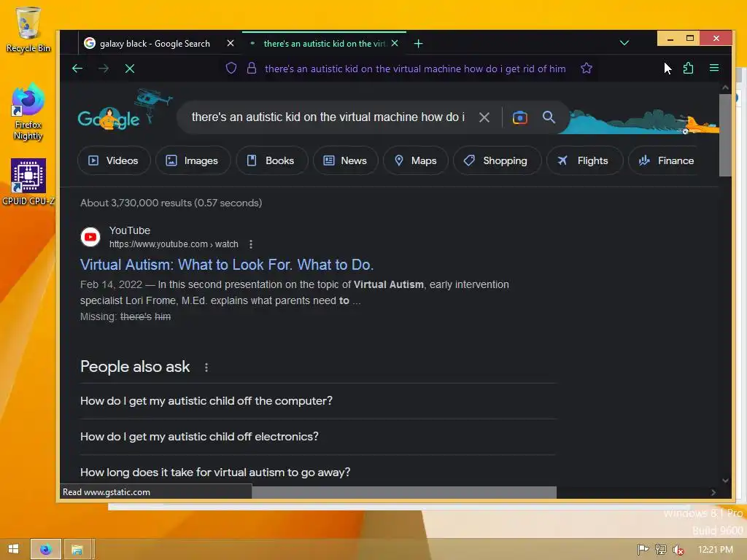This screenshot has height=560, width=747.
Task: Open the 12:21 PM taskbar clock
Action: pyautogui.click(x=715, y=550)
